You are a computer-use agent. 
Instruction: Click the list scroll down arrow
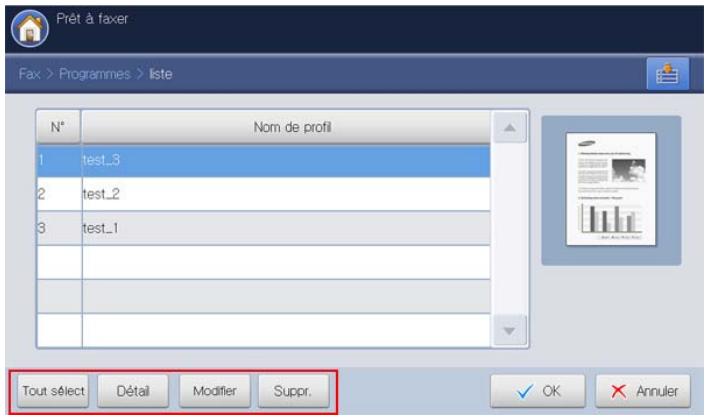tap(510, 331)
